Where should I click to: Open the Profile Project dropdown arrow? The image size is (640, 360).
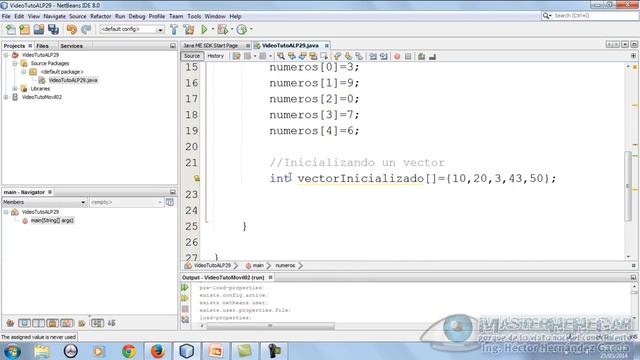tap(251, 29)
